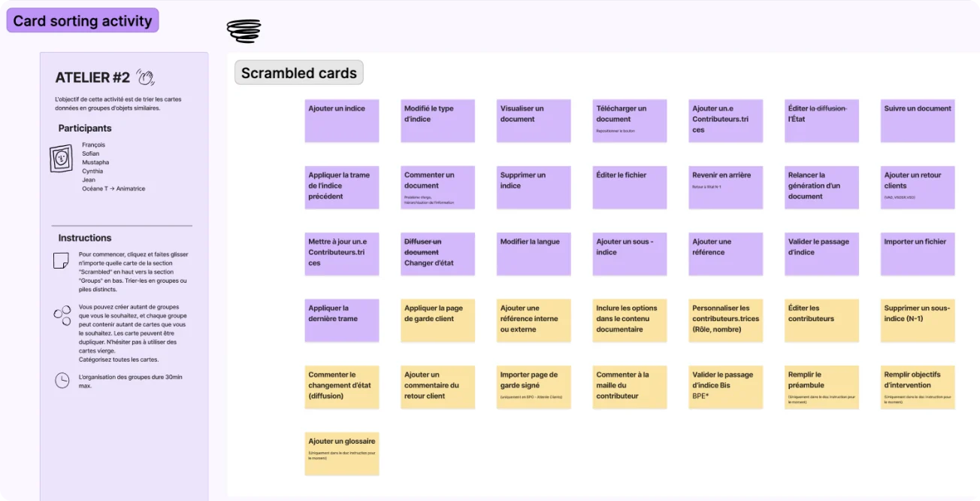
Task: Pick the "Supprimer un sous-indice (N-1)" card
Action: click(918, 320)
